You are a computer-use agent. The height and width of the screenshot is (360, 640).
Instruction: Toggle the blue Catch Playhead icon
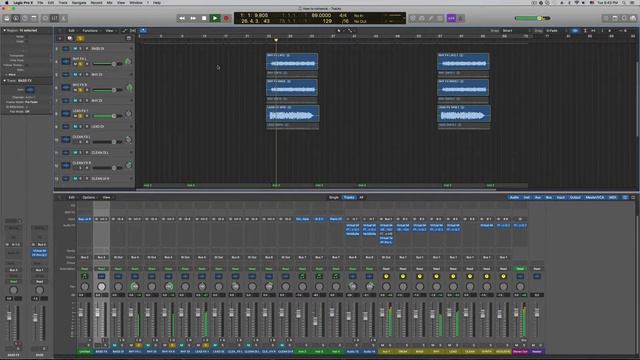click(143, 31)
